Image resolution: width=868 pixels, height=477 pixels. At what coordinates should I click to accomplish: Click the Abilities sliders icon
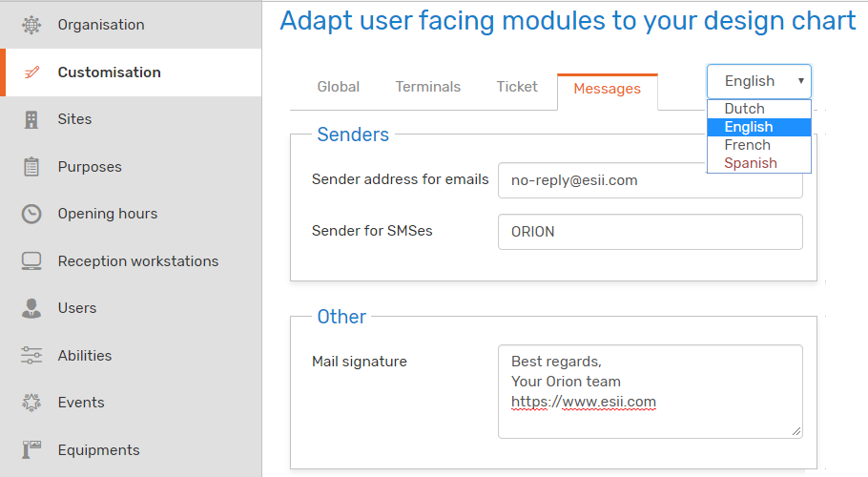pos(31,355)
